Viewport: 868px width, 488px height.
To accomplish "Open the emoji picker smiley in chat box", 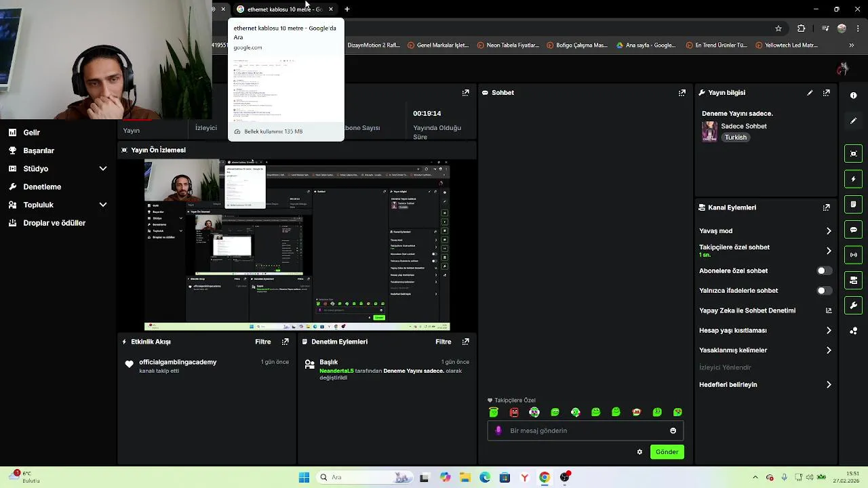I will [673, 430].
